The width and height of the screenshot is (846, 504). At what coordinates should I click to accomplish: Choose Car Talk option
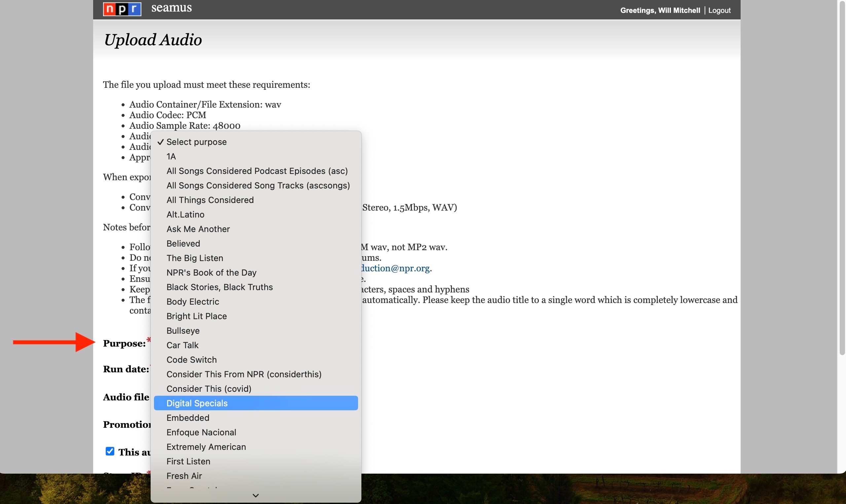256,345
